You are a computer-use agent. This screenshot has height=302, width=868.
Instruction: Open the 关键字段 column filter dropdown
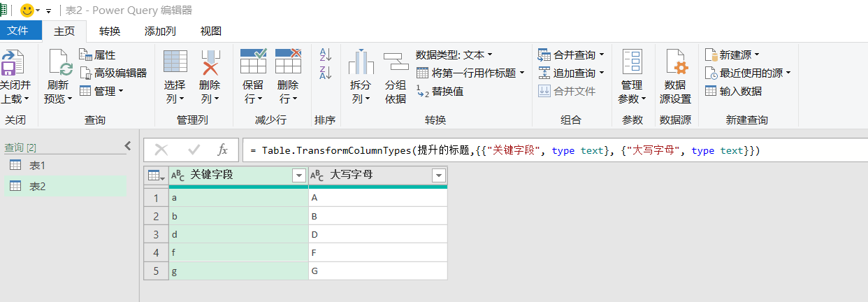pos(299,175)
